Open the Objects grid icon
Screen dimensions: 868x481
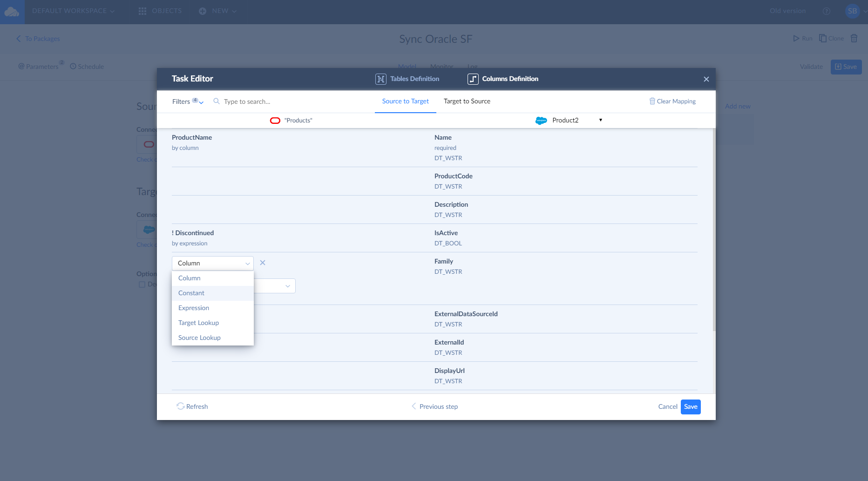(x=142, y=11)
